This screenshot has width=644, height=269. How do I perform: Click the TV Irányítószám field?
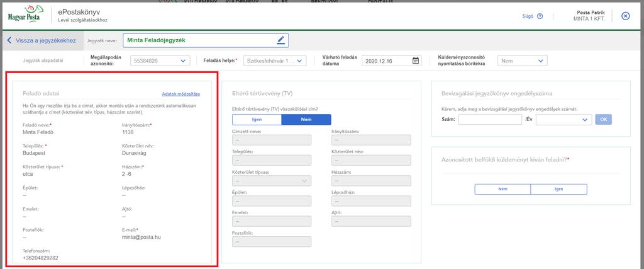(x=371, y=140)
